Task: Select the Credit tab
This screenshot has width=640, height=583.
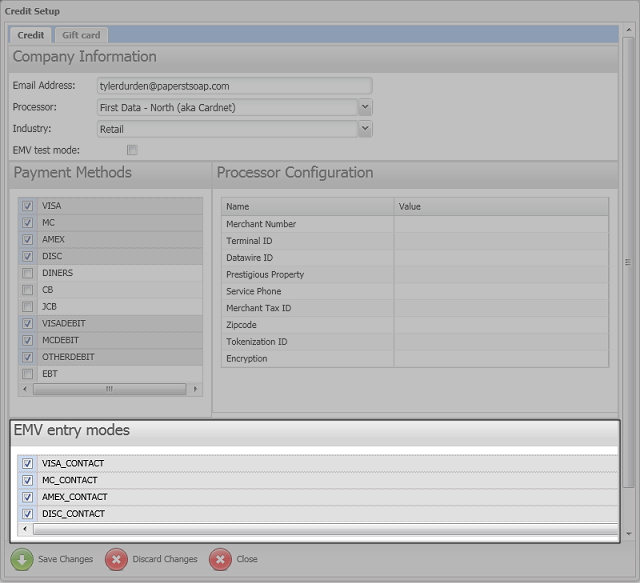Action: (30, 35)
